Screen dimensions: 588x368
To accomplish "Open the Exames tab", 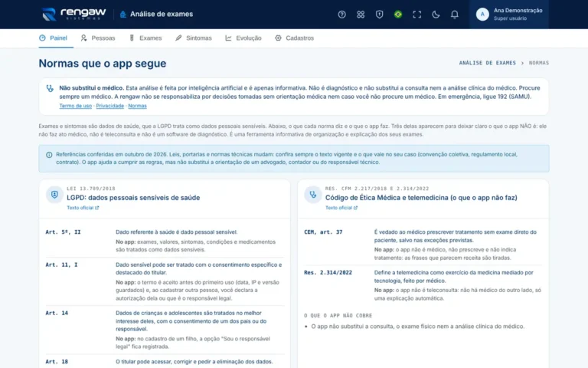I will [x=145, y=38].
